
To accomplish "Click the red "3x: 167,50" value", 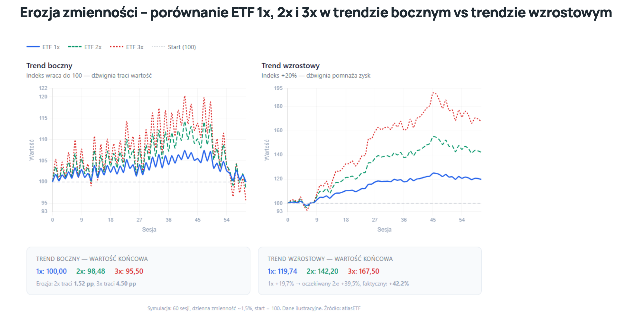I will [364, 271].
